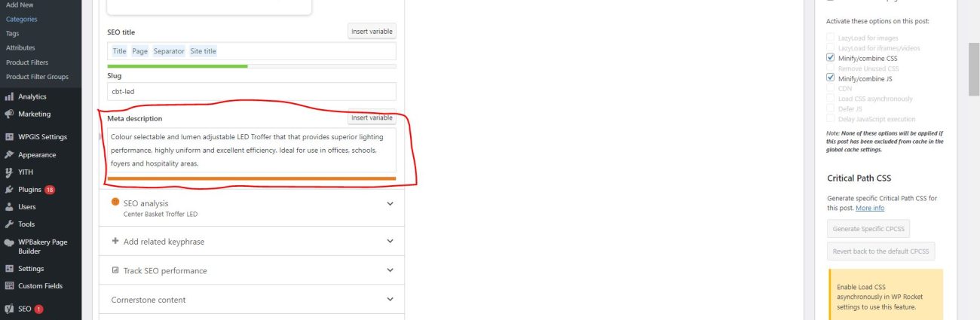This screenshot has width=980, height=320.
Task: Expand the SEO analysis section
Action: tap(390, 203)
